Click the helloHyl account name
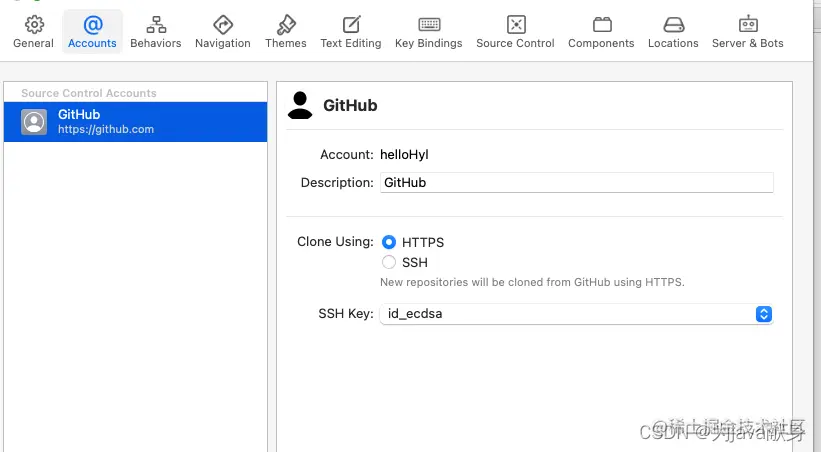 404,155
